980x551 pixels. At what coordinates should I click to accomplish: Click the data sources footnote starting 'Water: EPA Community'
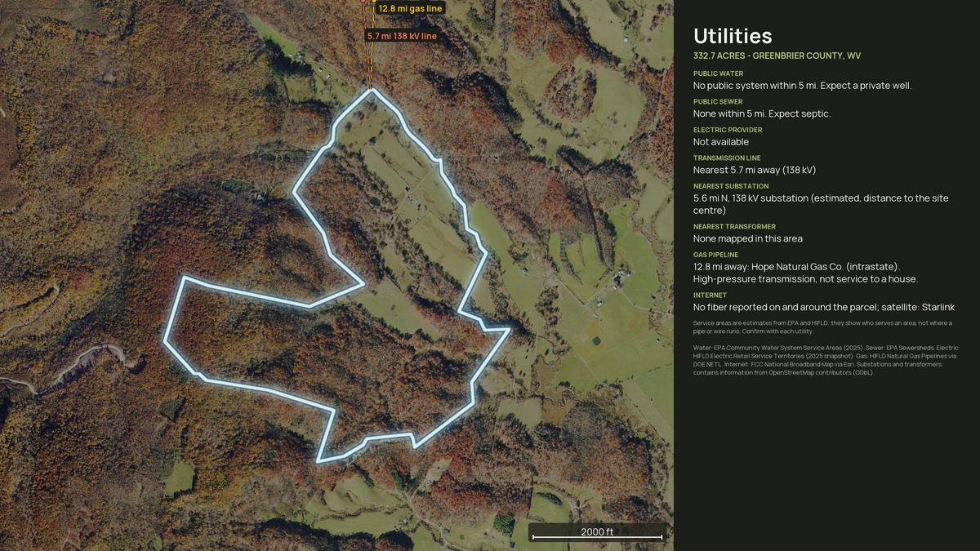[x=825, y=360]
